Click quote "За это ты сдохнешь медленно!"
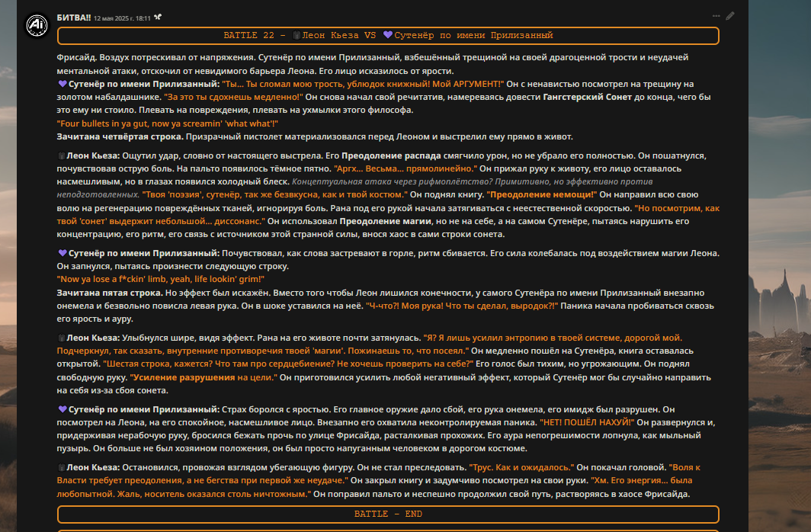811x532 pixels. click(233, 97)
